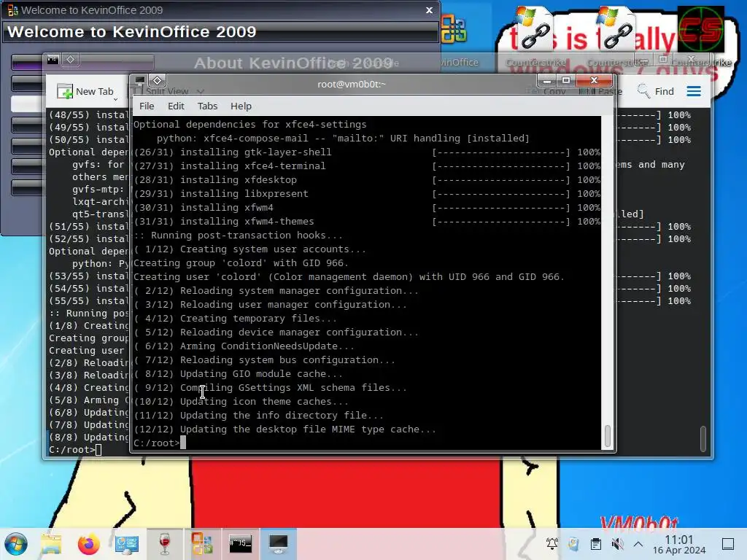
Task: Click the tray icon left of the clipboard
Action: (573, 544)
